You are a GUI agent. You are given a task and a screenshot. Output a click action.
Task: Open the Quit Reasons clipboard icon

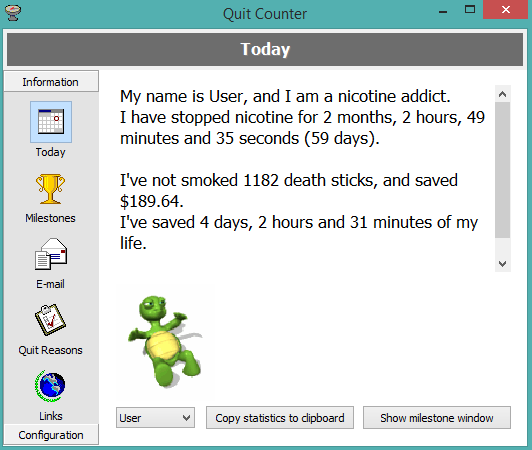point(50,319)
